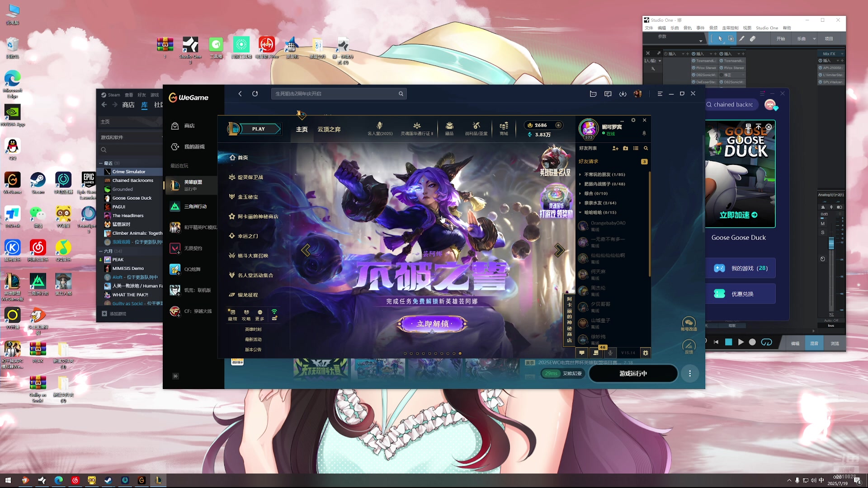Open 名人堂(2025) icon in top bar
The image size is (868, 488).
pos(380,128)
